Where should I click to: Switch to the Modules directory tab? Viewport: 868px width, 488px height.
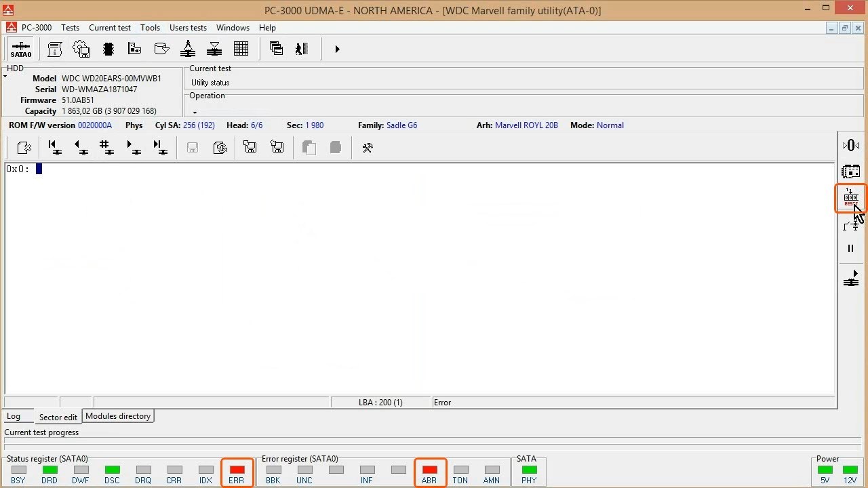pyautogui.click(x=118, y=416)
